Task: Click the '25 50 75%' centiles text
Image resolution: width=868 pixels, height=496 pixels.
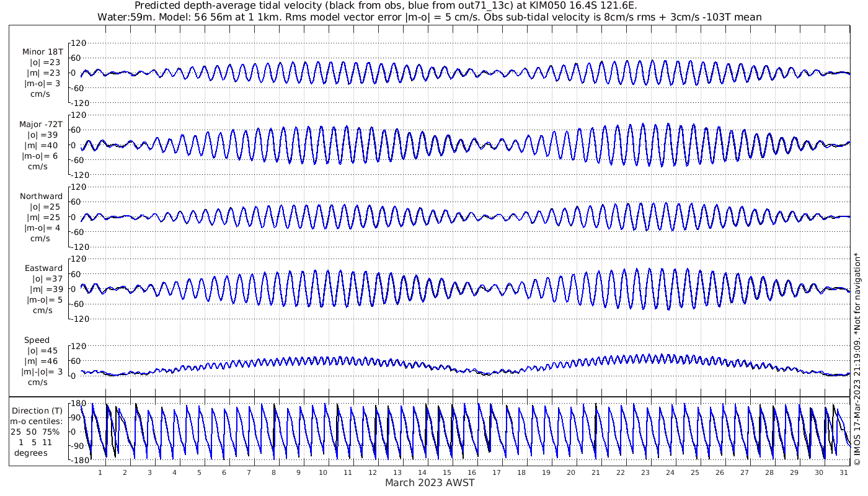Action: tap(35, 432)
